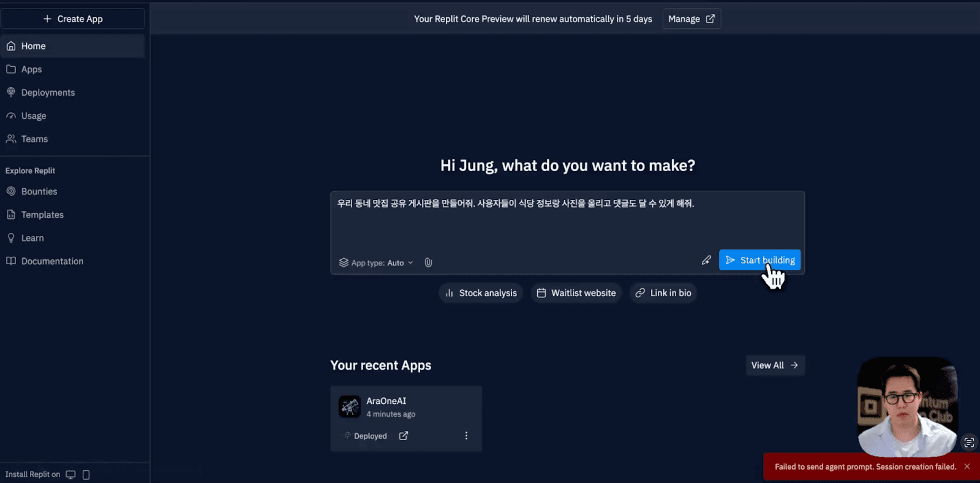Choose the Waitlist website suggestion
The height and width of the screenshot is (483, 980).
point(576,293)
